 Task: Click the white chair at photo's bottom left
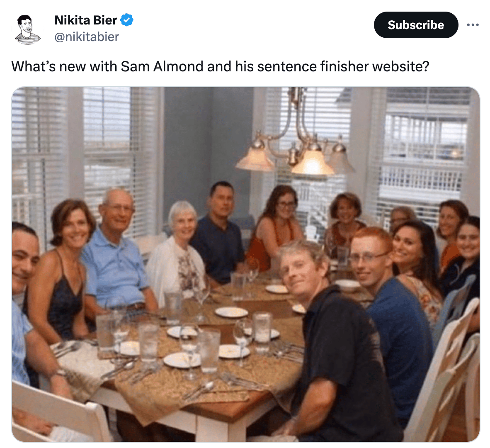click(x=59, y=413)
